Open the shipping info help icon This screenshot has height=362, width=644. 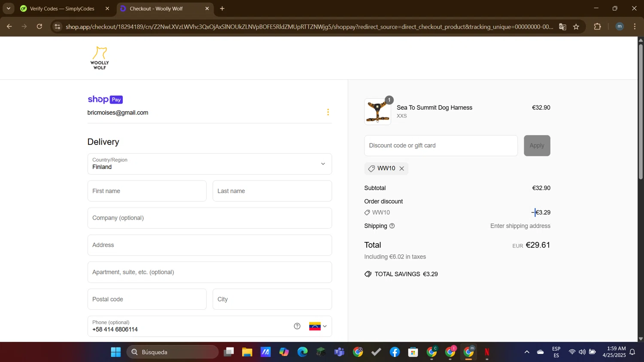coord(392,226)
